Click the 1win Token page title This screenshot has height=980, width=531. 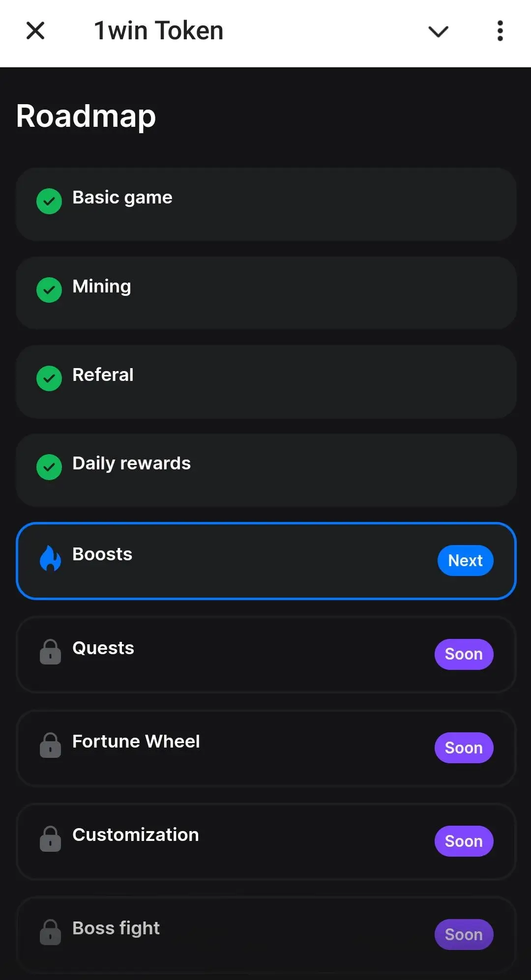point(158,30)
